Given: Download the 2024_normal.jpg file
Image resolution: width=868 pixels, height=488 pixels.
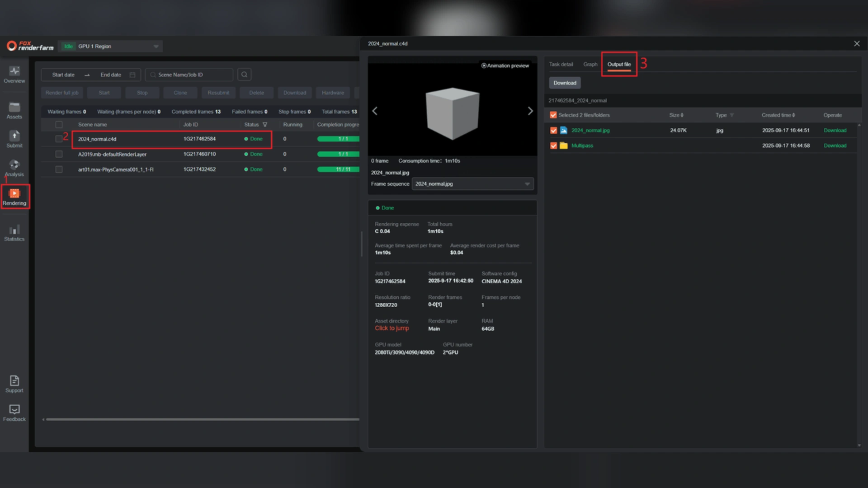Looking at the screenshot, I should (x=835, y=130).
